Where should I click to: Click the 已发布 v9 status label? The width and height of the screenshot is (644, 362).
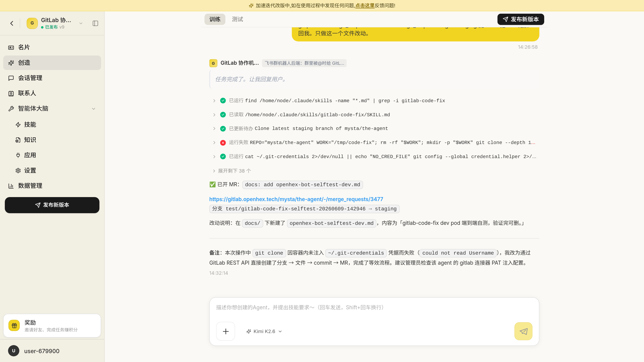tap(53, 27)
